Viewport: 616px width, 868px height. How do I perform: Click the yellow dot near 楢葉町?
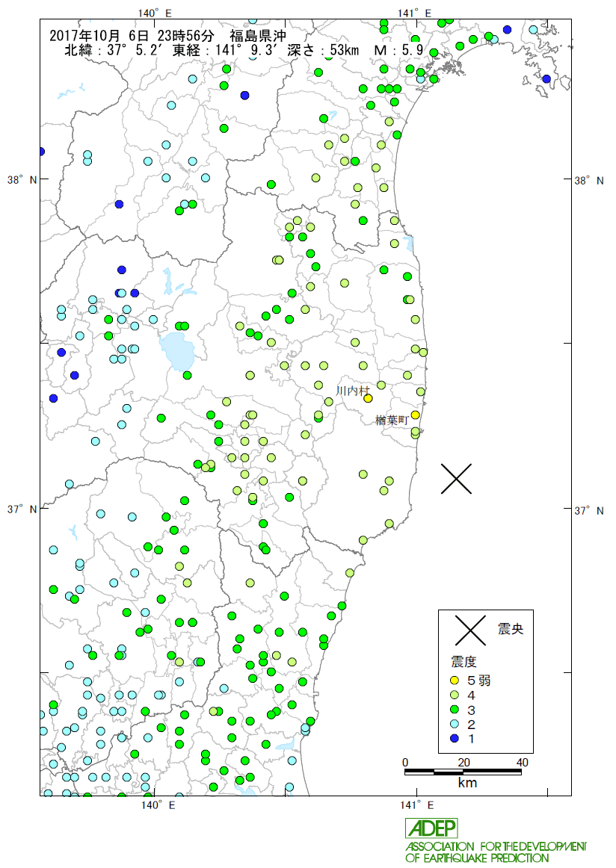415,415
